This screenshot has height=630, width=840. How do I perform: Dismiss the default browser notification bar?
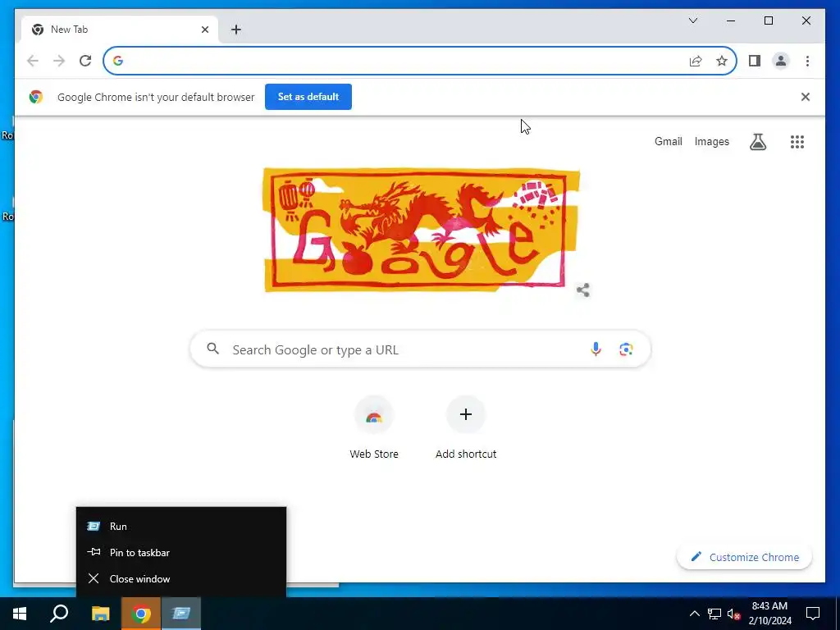pyautogui.click(x=806, y=97)
